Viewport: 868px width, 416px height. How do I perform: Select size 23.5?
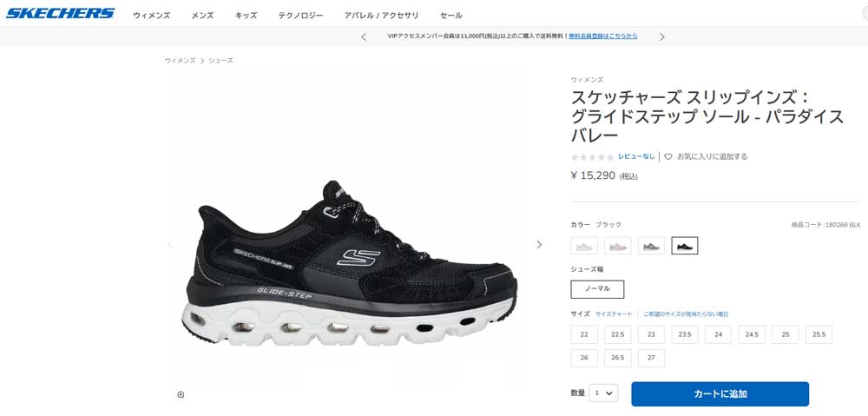[x=685, y=334]
